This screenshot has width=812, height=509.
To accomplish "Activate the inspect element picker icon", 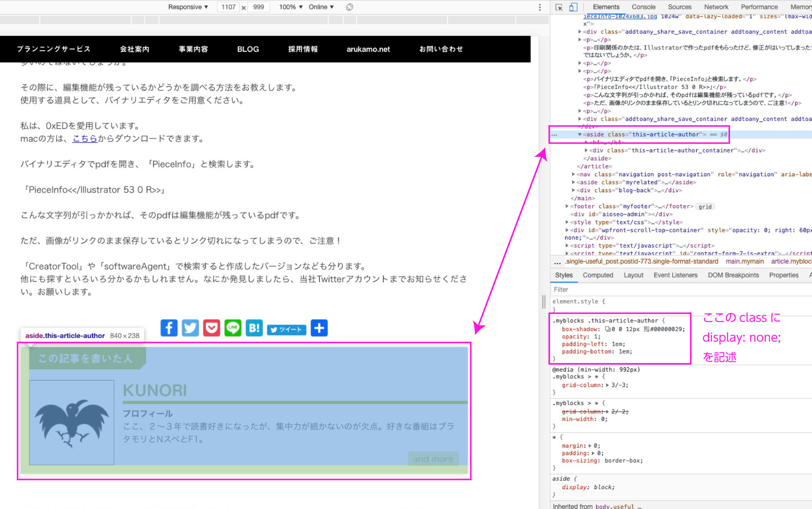I will (x=559, y=7).
